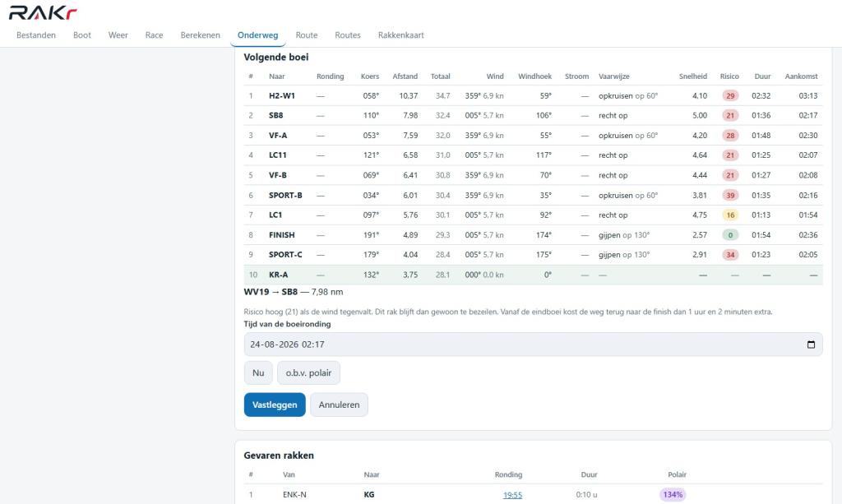
Task: Click the RAKr logo
Action: 43,12
